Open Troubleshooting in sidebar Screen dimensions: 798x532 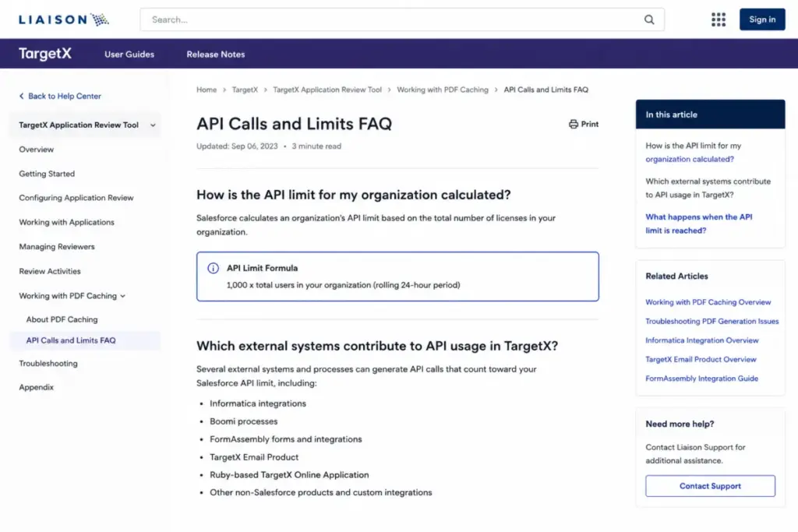[x=48, y=364]
